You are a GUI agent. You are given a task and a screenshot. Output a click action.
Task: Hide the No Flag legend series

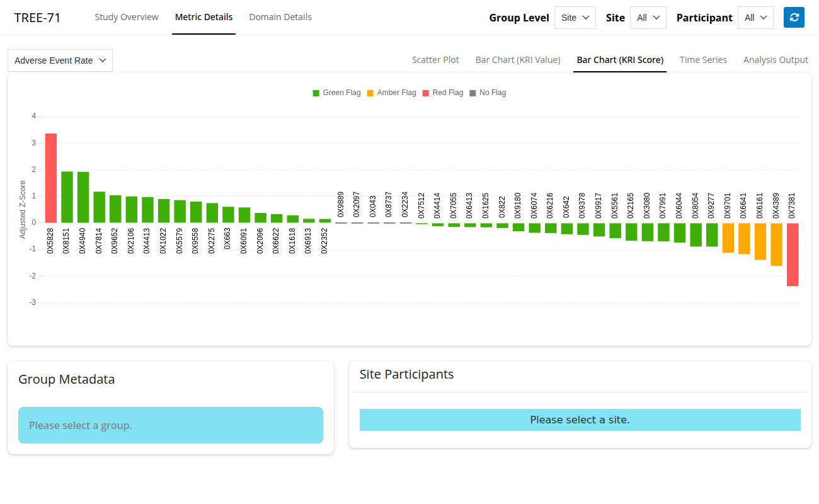pos(488,93)
